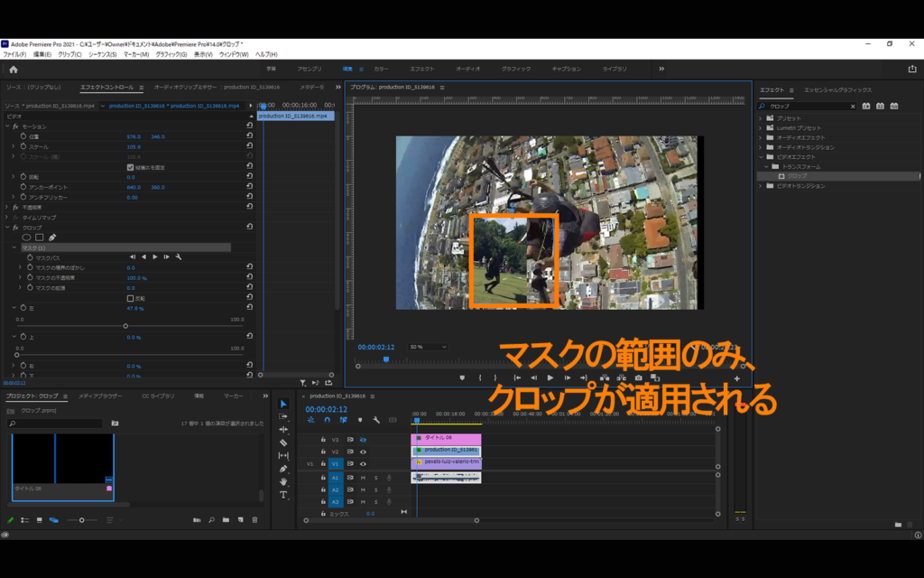Open the Window menu

click(x=234, y=54)
